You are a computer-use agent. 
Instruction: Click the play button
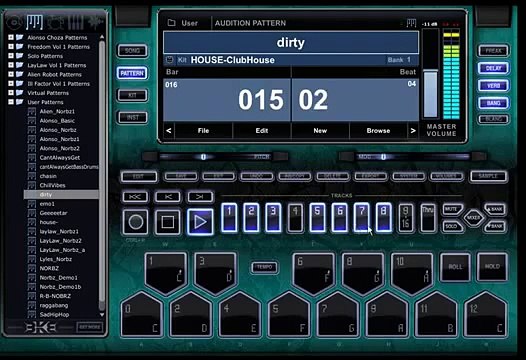(x=200, y=222)
